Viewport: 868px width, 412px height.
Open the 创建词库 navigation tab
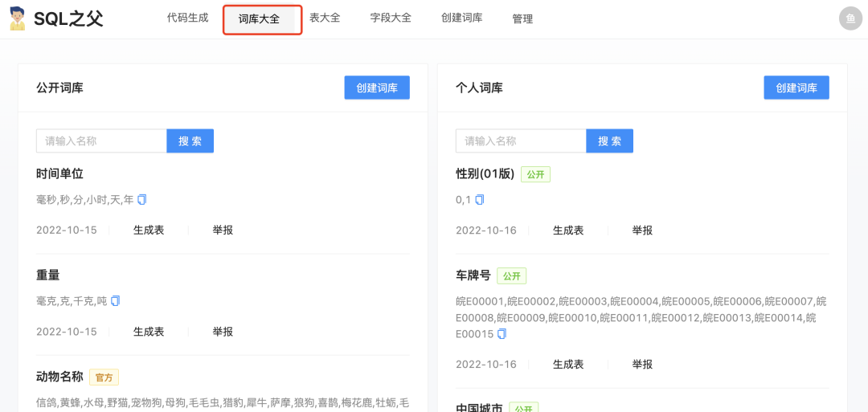point(462,18)
